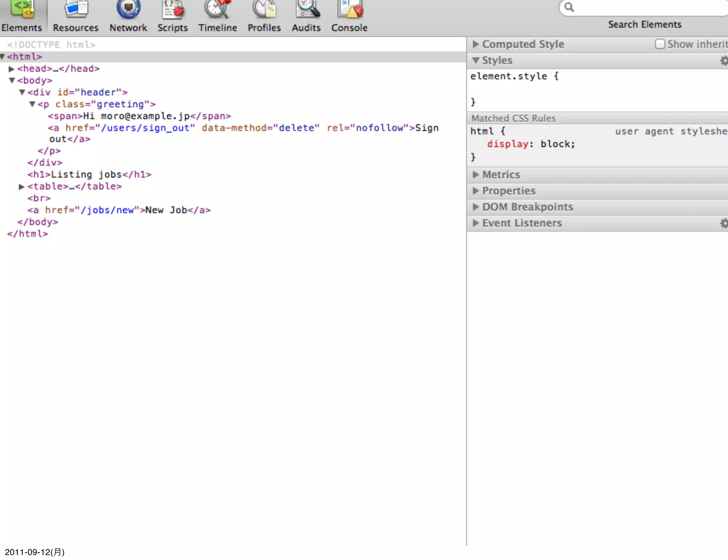The width and height of the screenshot is (728, 560).
Task: Click the Styles section gear icon
Action: (x=724, y=61)
